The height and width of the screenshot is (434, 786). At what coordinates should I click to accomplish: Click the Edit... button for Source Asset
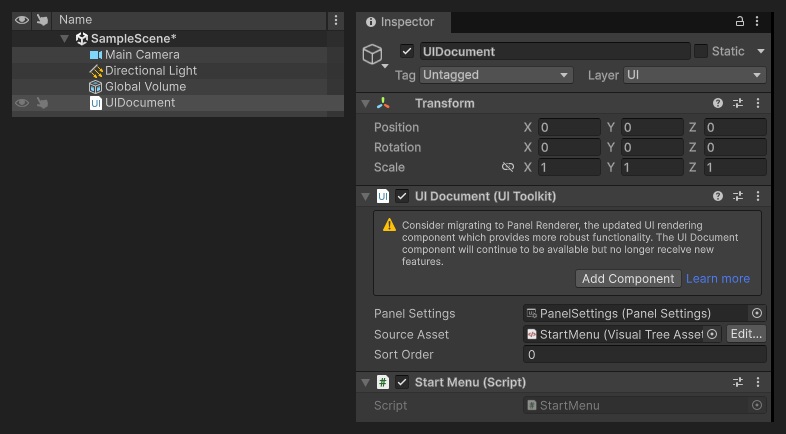point(746,334)
